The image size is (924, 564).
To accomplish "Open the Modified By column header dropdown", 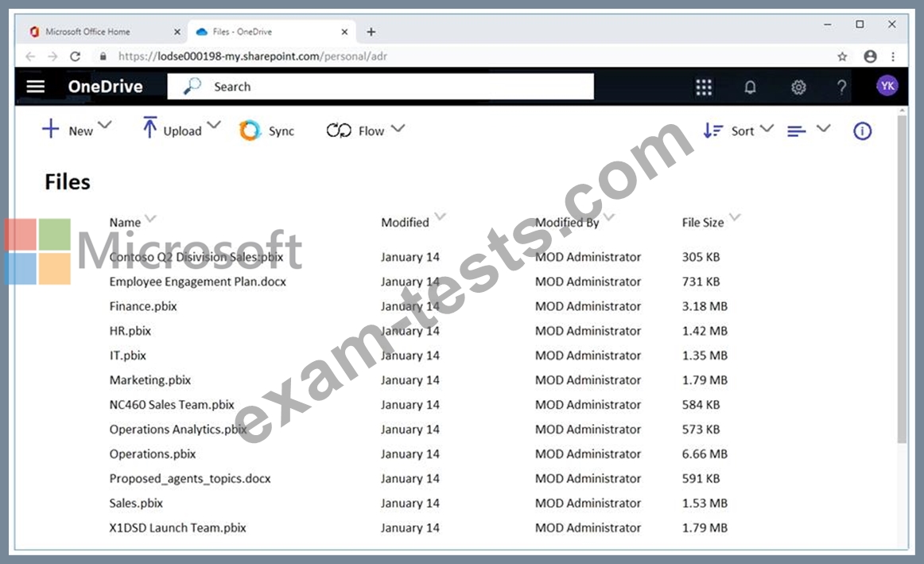I will tap(609, 217).
